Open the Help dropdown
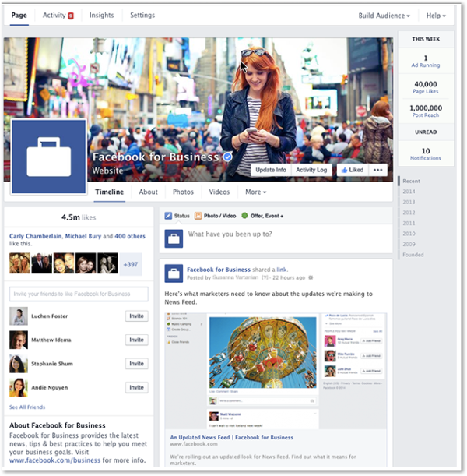 coord(436,16)
